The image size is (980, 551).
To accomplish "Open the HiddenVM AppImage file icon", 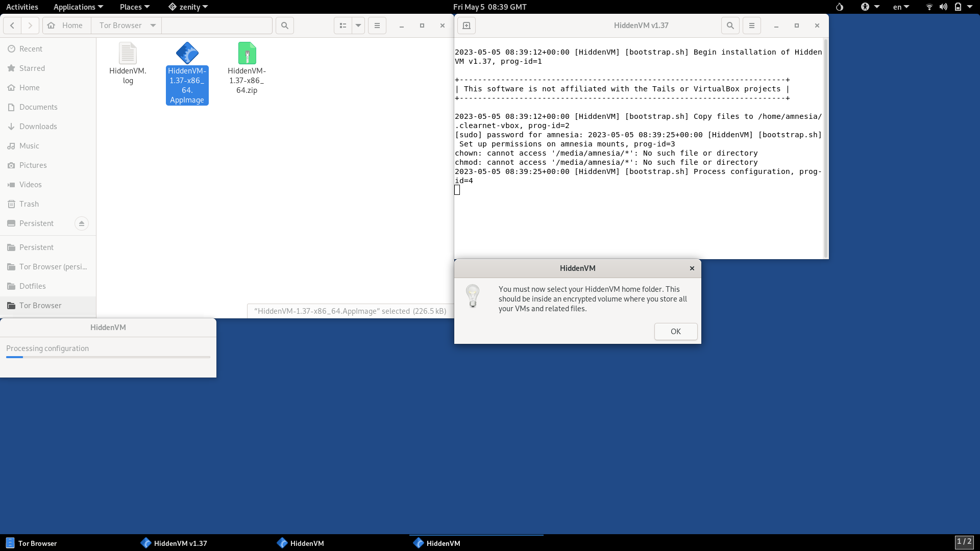I will 187,54.
